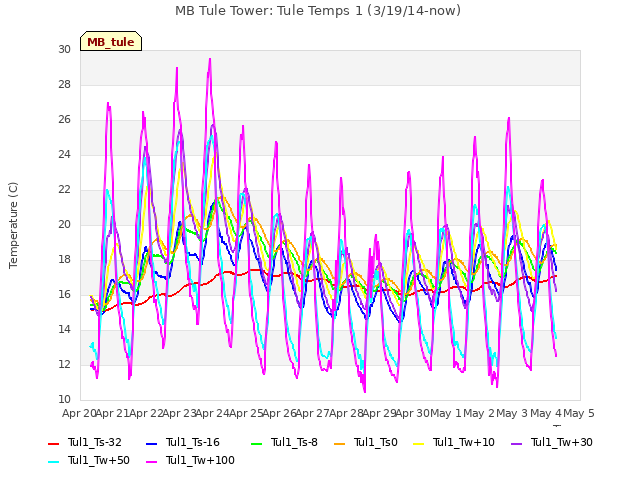
Task: Click the May 1 date tick label
Action: point(446,413)
